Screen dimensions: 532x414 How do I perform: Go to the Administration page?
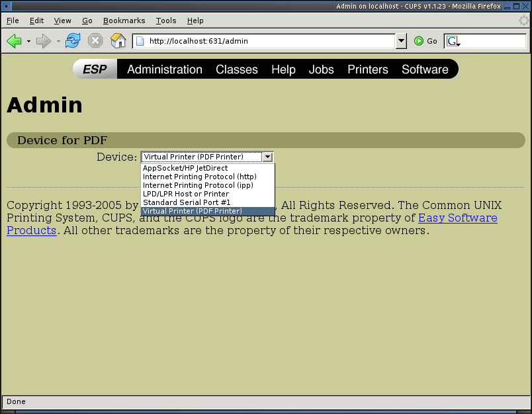(x=165, y=69)
